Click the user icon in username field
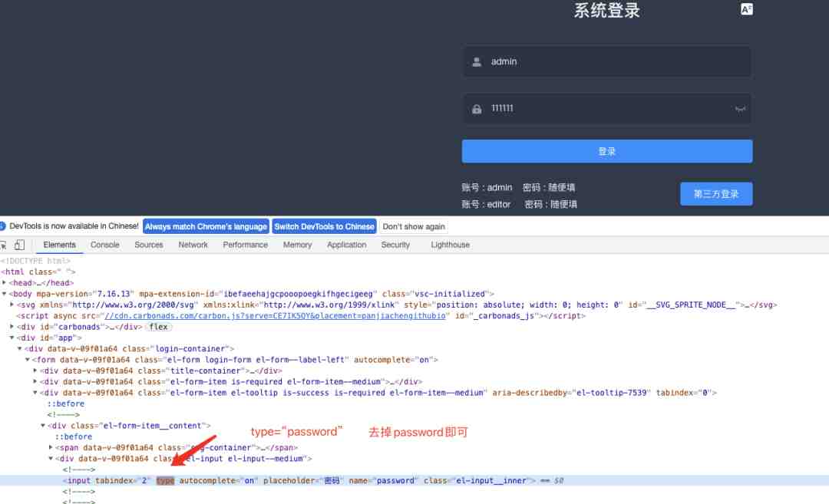This screenshot has width=829, height=504. [477, 62]
